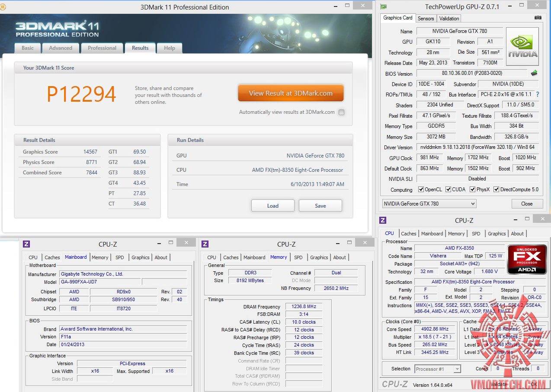Toggle automatically view results at 3DMark.com checkbox
The image size is (551, 392).
coord(342,112)
